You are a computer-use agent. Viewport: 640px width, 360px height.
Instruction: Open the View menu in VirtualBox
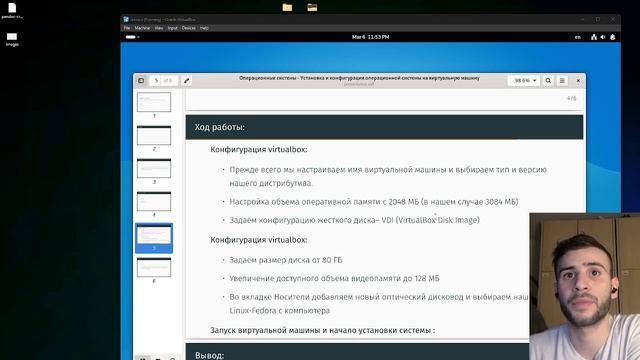click(159, 28)
